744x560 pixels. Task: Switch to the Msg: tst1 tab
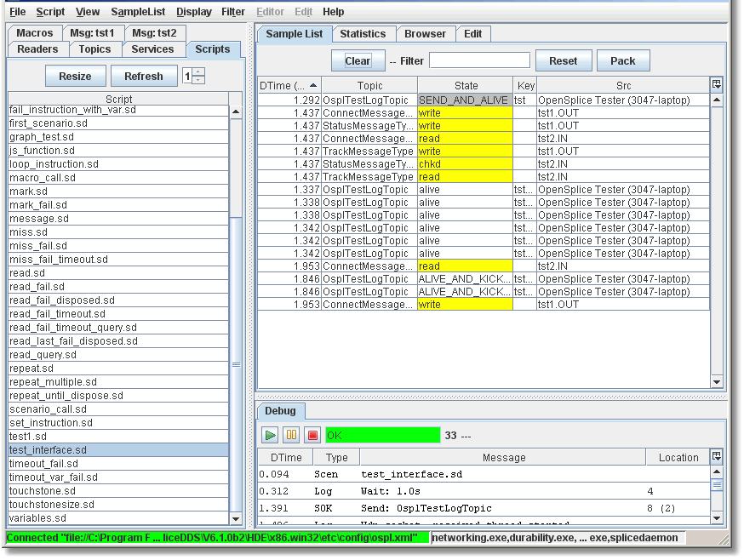point(93,32)
